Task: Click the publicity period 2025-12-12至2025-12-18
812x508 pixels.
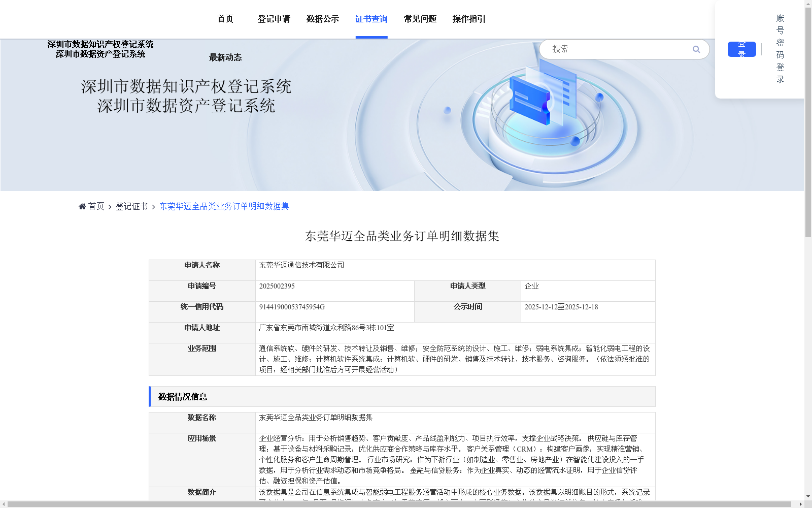Action: [x=561, y=307]
